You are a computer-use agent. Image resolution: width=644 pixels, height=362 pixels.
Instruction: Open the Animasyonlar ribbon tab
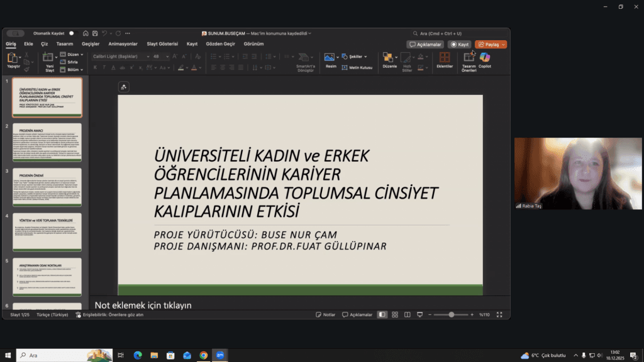click(123, 44)
